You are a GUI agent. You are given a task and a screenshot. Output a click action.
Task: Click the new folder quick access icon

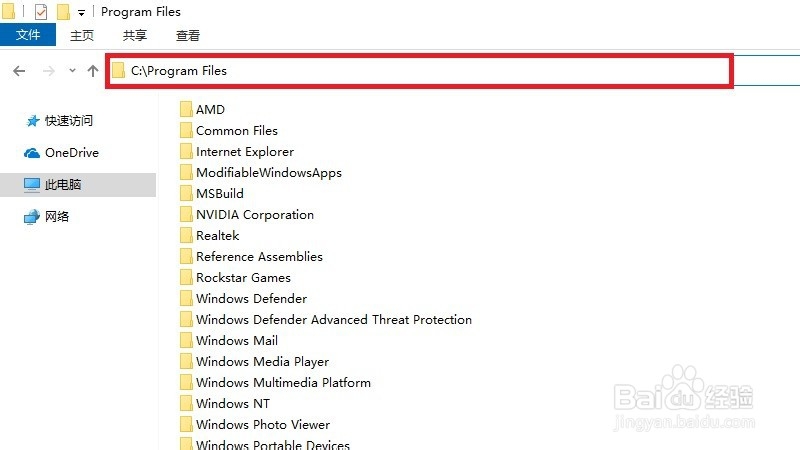pos(63,11)
